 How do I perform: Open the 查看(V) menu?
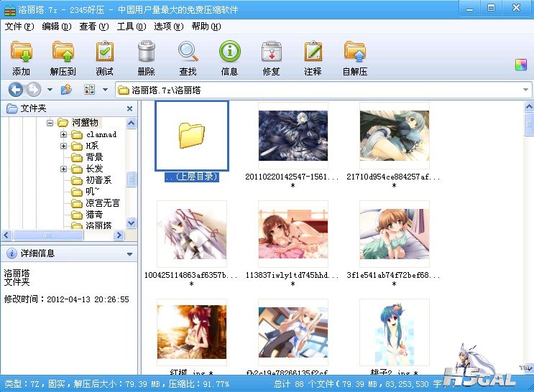pos(94,26)
